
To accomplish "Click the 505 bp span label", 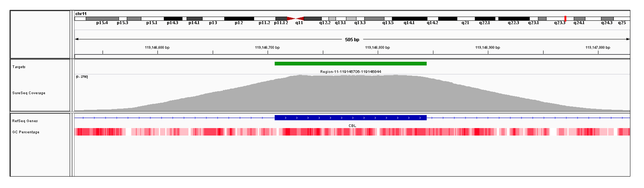I will (352, 40).
